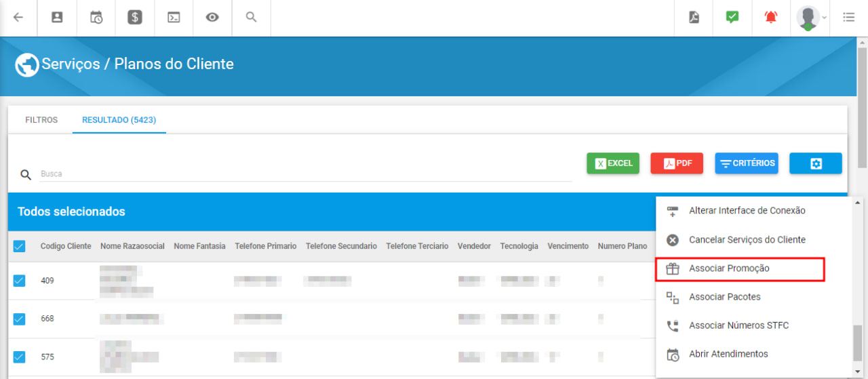
Task: Click client code 409 cell
Action: click(x=47, y=281)
